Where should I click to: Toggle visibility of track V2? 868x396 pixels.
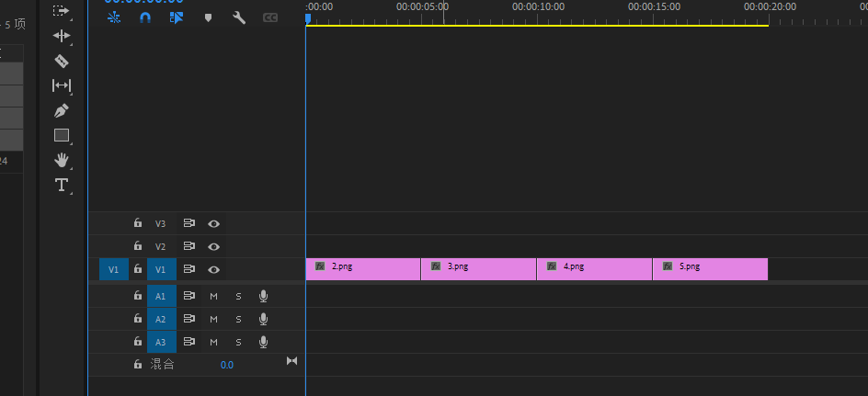coord(213,246)
